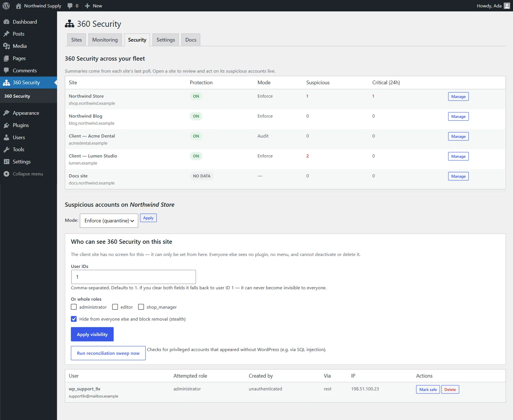Select the Security tab
Screen dimensions: 513x420
point(137,40)
